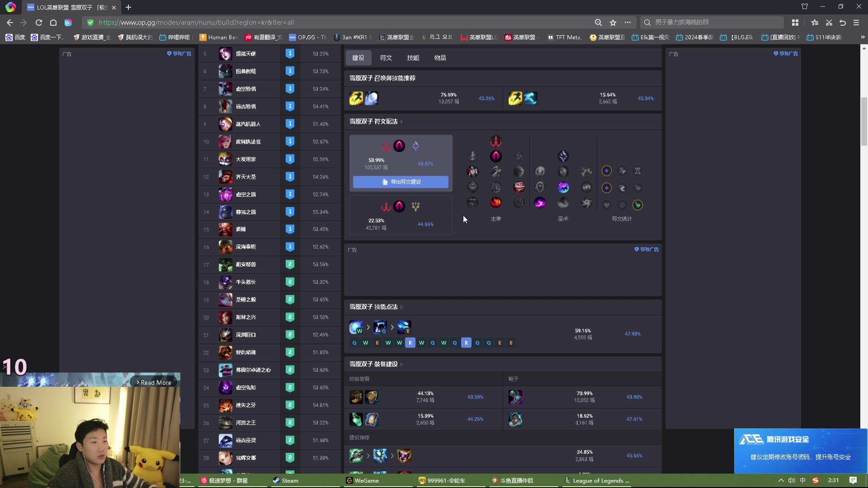Select Dark Harvest keystone rune icon
Image resolution: width=868 pixels, height=488 pixels.
[496, 156]
